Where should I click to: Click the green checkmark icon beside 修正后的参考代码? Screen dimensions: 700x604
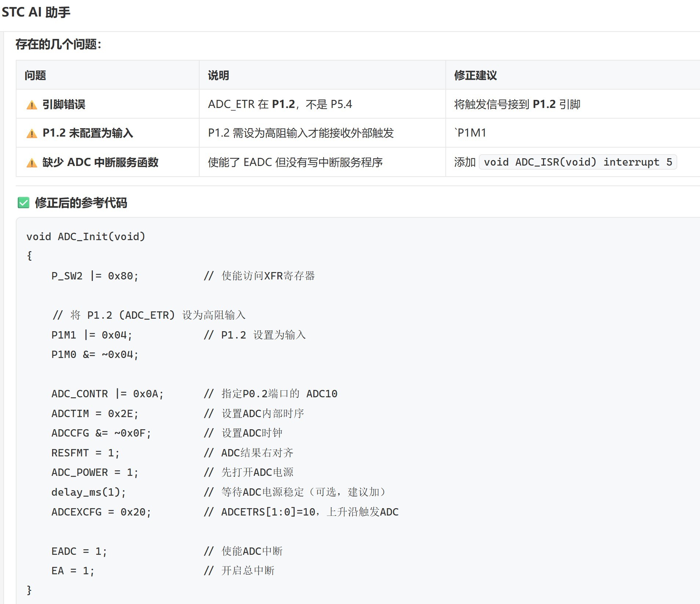[x=23, y=203]
